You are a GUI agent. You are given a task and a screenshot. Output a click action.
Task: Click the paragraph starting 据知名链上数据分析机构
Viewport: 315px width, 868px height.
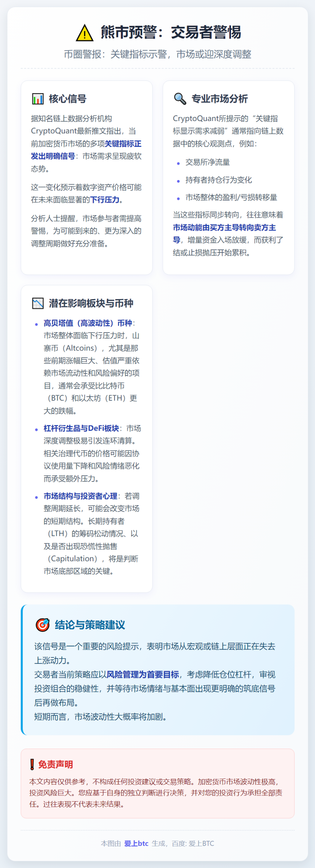point(86,143)
